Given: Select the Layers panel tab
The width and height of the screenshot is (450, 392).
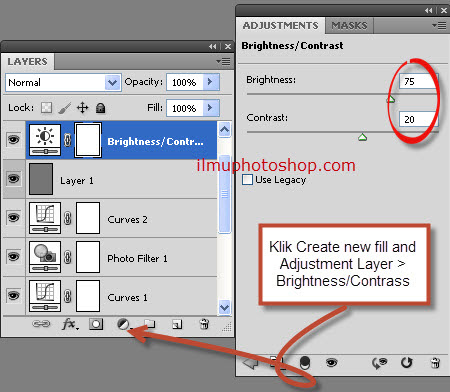Looking at the screenshot, I should pos(27,62).
